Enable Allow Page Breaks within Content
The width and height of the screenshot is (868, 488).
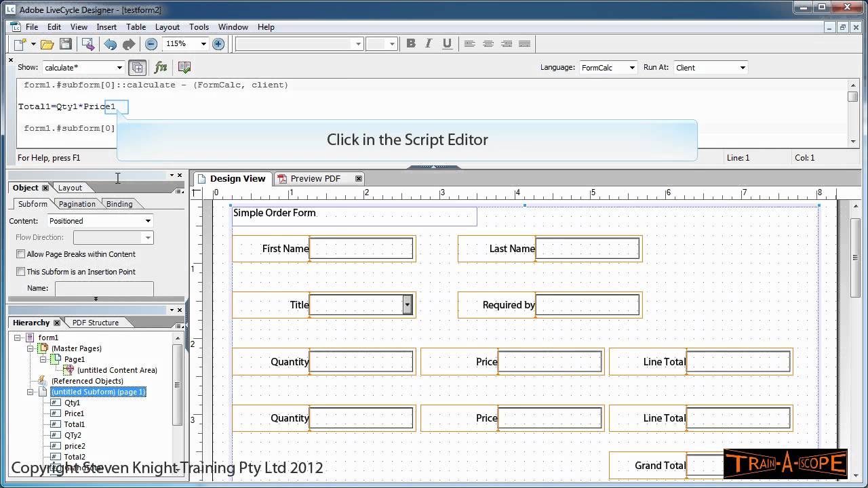[x=20, y=254]
